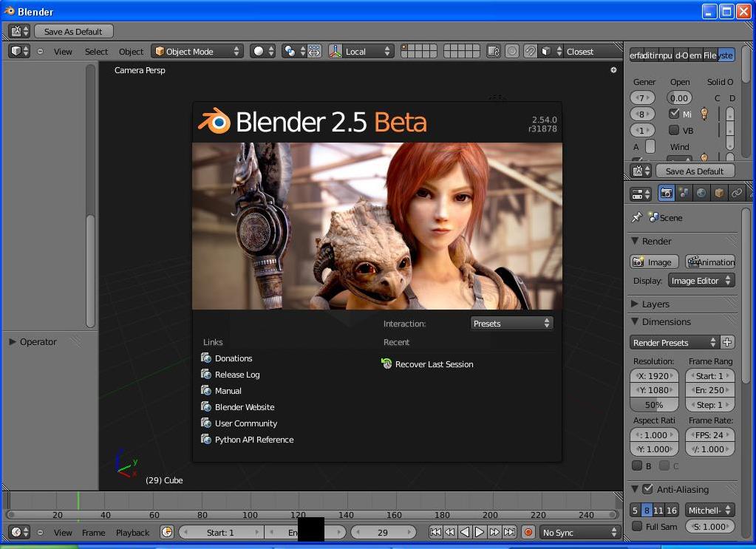The width and height of the screenshot is (756, 549).
Task: Open the Scene properties tab icon
Action: pos(684,193)
